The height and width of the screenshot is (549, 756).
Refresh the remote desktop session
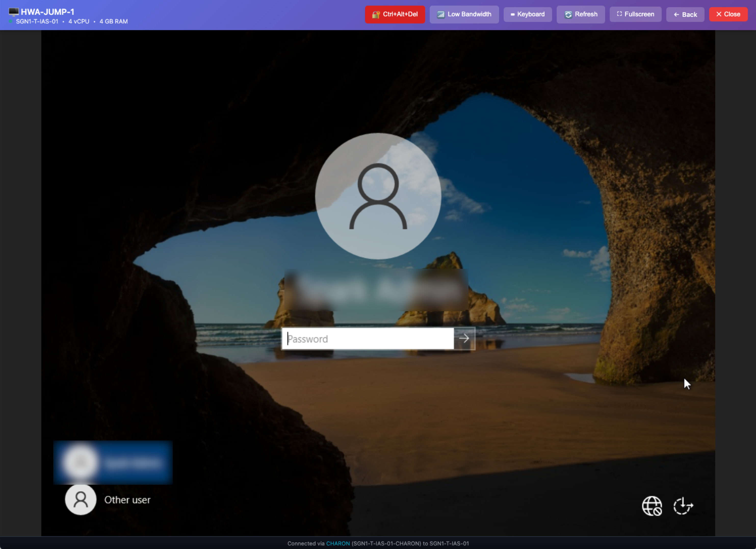[x=581, y=14]
